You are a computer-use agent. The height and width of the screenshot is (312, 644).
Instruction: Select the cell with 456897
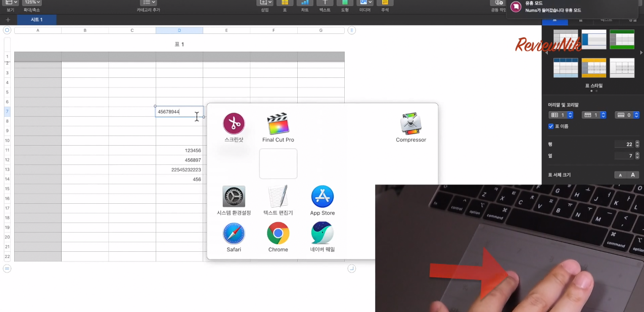pyautogui.click(x=179, y=160)
